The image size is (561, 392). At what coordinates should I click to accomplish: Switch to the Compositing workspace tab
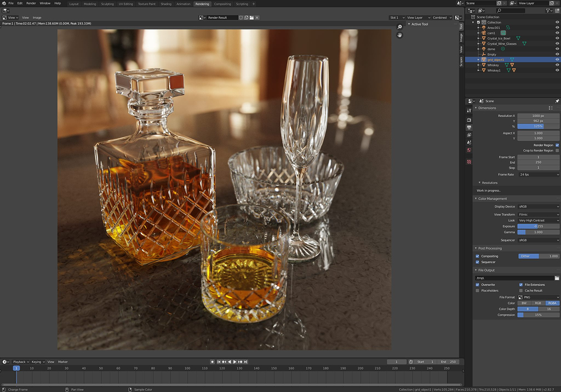pyautogui.click(x=222, y=4)
